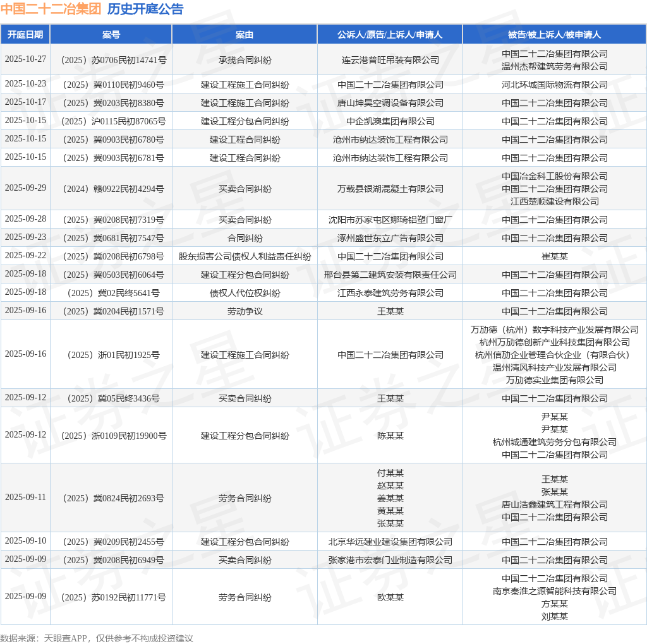Click 中国冶金科工股份有限公司
The width and height of the screenshot is (647, 644).
[x=555, y=176]
